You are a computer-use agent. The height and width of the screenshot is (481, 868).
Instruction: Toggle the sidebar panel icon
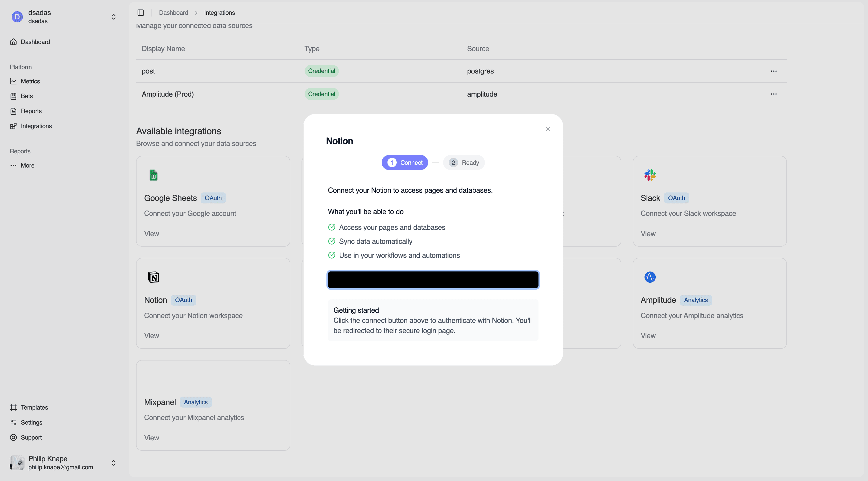click(141, 13)
